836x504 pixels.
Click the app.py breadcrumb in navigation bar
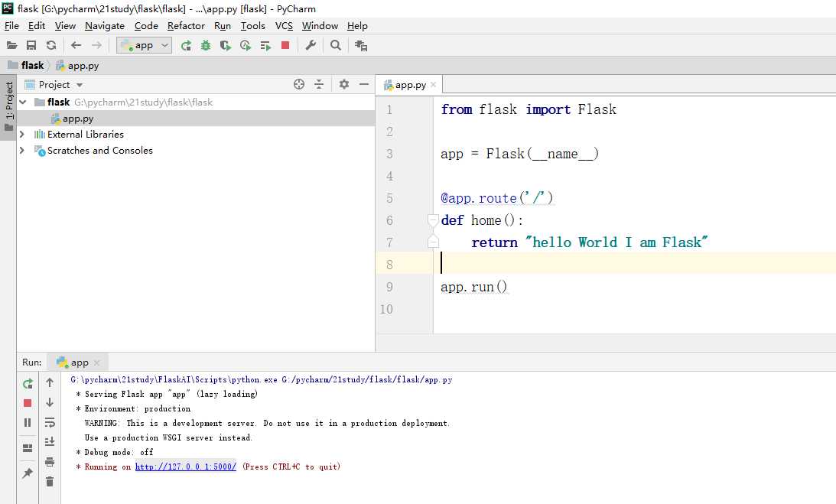(77, 66)
